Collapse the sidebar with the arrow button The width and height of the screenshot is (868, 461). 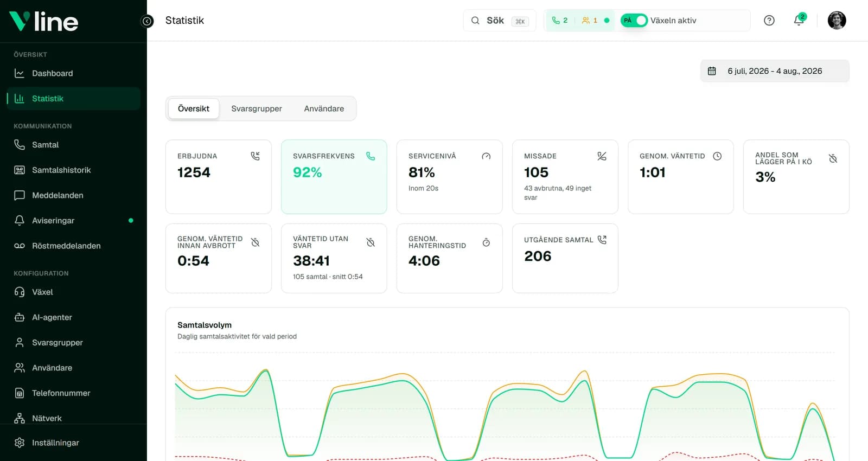[x=147, y=21]
